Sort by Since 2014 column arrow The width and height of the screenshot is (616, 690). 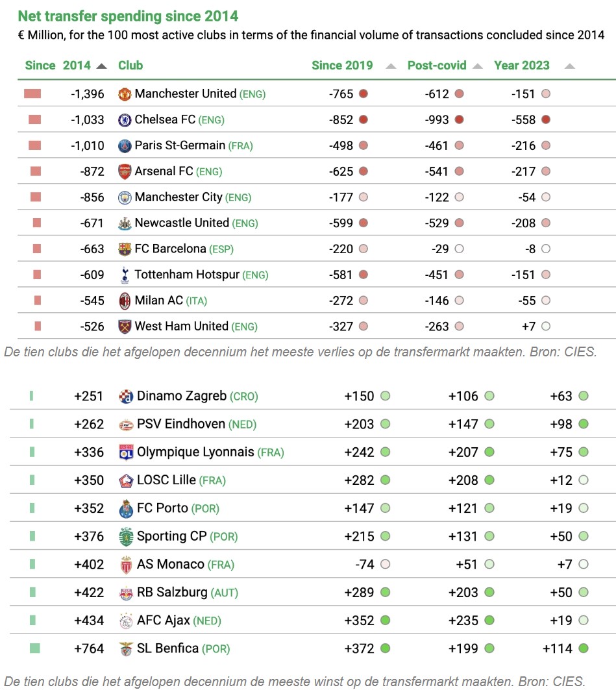pyautogui.click(x=102, y=66)
